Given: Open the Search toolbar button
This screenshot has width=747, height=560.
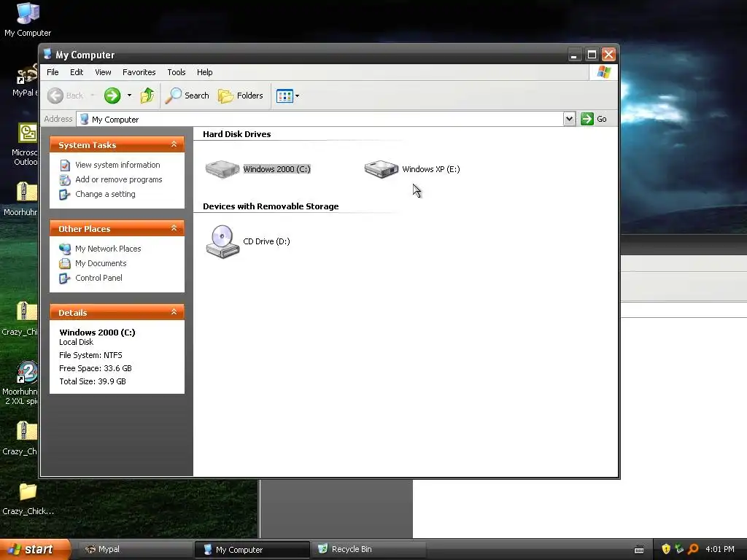Looking at the screenshot, I should click(187, 96).
